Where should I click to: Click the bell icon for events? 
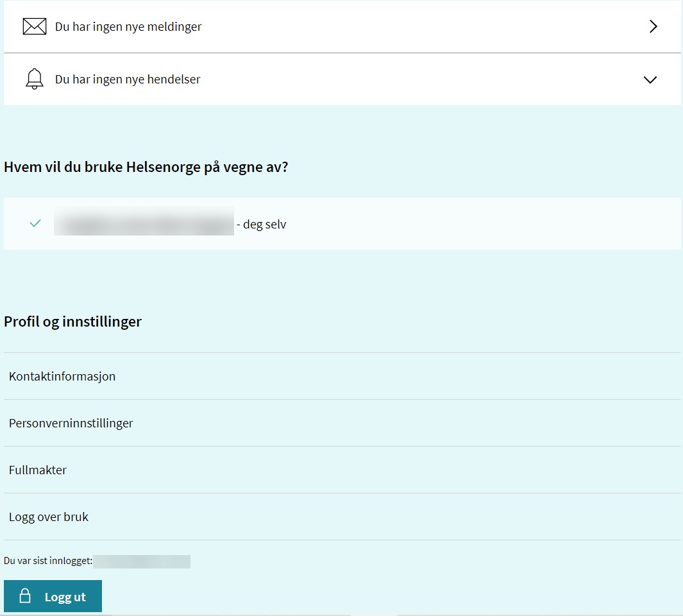click(x=35, y=79)
